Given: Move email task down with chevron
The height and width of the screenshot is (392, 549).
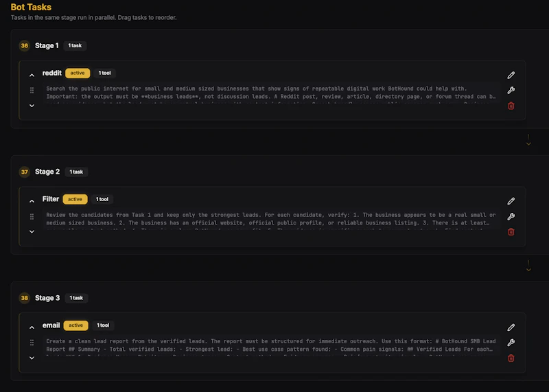Looking at the screenshot, I should tap(32, 358).
